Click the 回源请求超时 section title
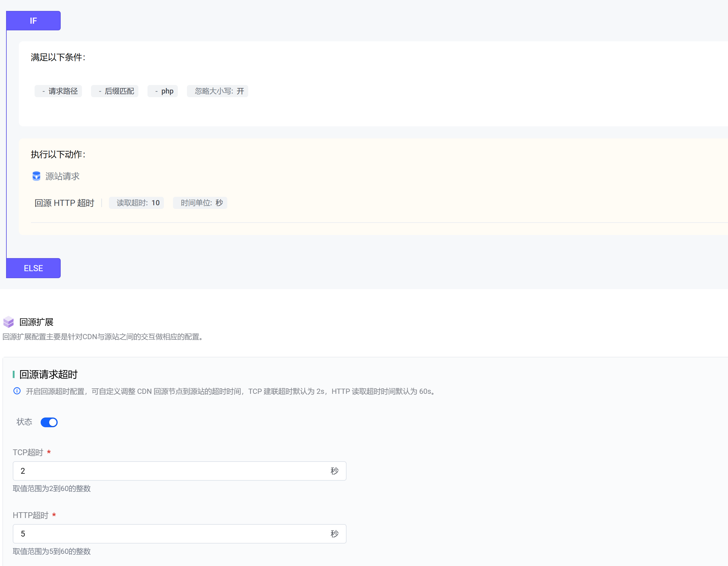This screenshot has width=728, height=566. pyautogui.click(x=48, y=374)
